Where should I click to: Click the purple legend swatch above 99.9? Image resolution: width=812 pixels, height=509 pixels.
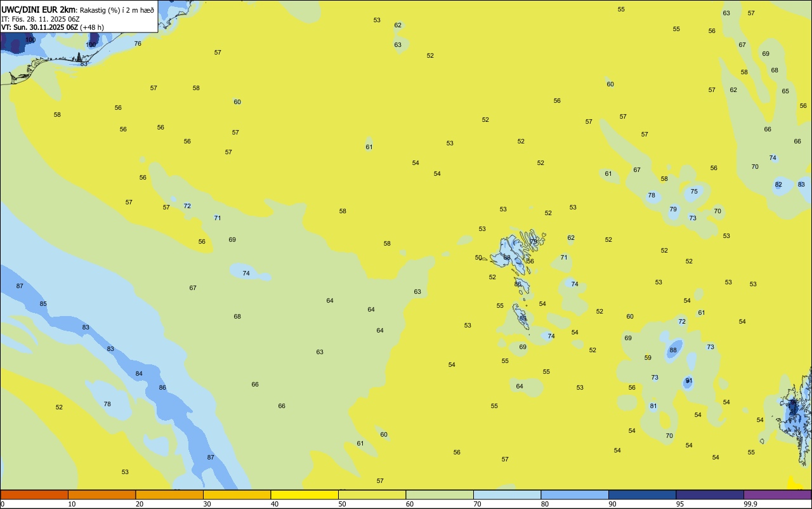777,494
